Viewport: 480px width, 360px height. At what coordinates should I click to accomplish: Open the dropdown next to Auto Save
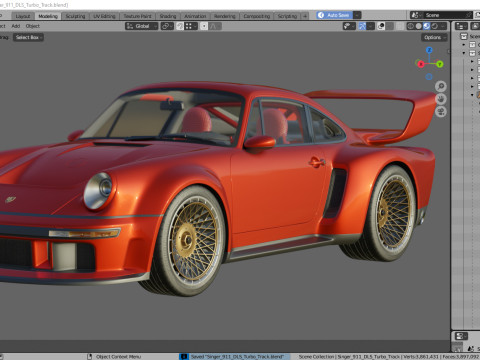[357, 15]
